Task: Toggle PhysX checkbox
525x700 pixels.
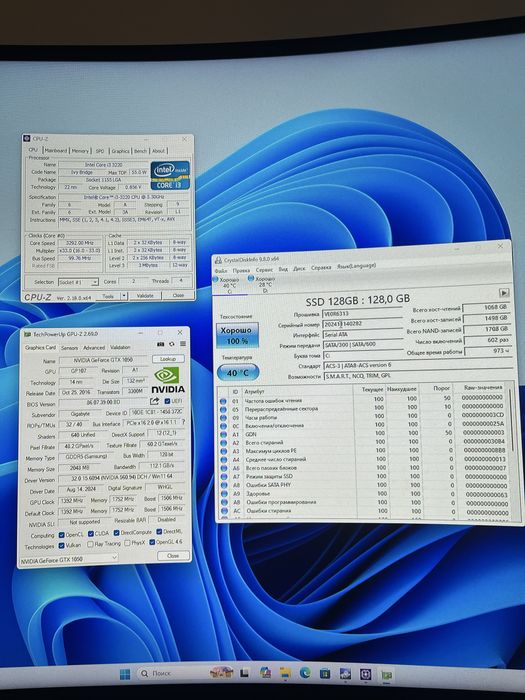Action: point(127,543)
